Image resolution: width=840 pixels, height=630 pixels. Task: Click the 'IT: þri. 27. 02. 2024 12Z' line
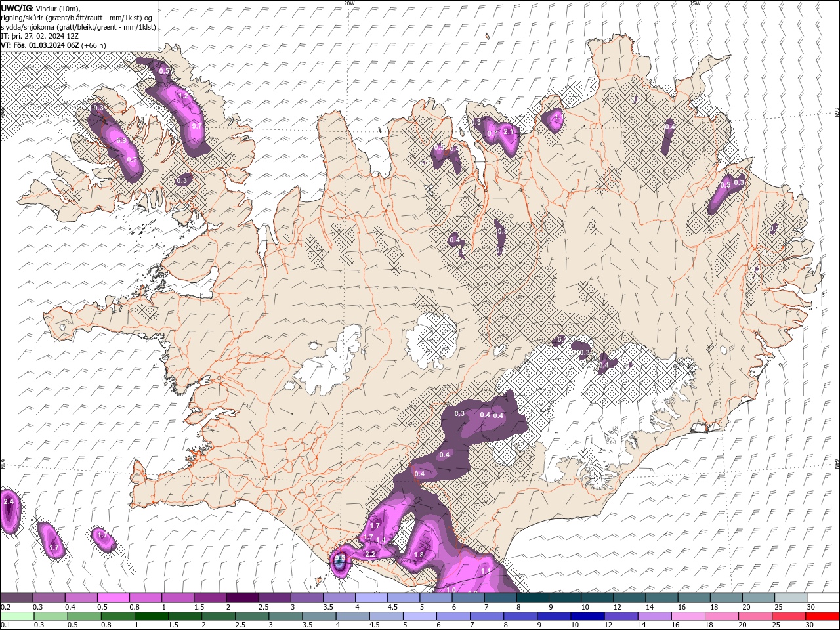(39, 36)
